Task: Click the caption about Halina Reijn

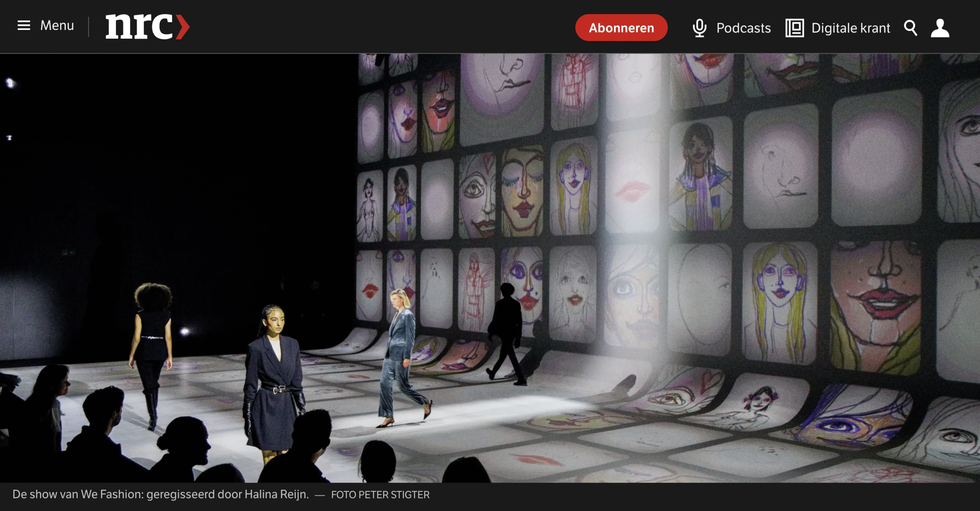Action: pos(160,494)
